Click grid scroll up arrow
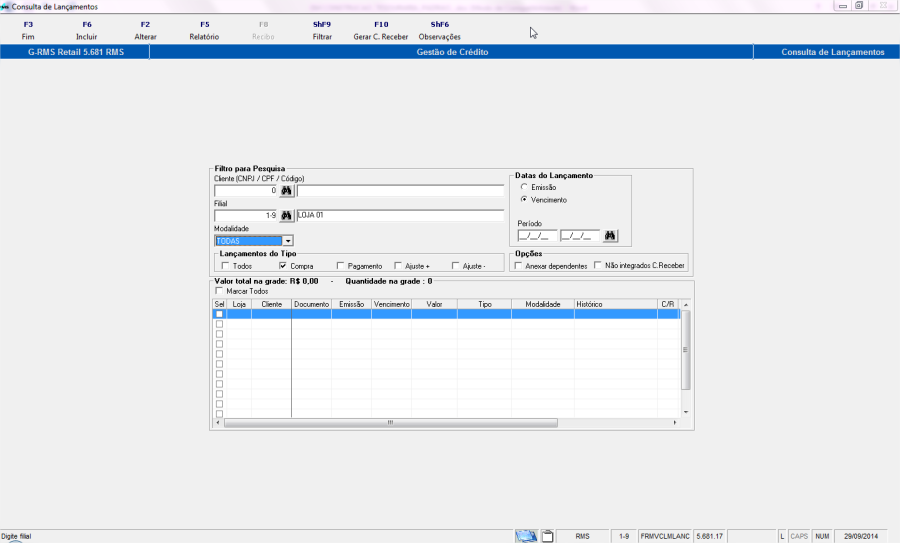 [685, 304]
